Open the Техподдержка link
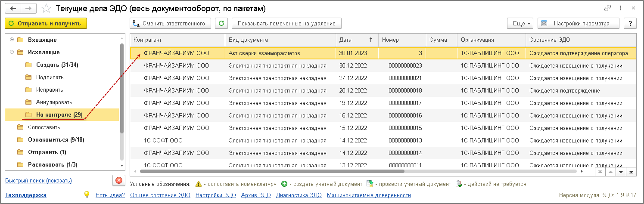 point(26,195)
